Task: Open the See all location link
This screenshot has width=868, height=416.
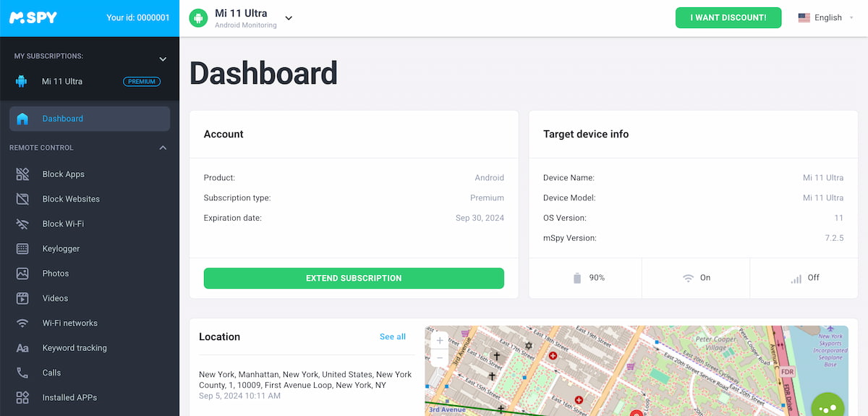Action: point(393,337)
